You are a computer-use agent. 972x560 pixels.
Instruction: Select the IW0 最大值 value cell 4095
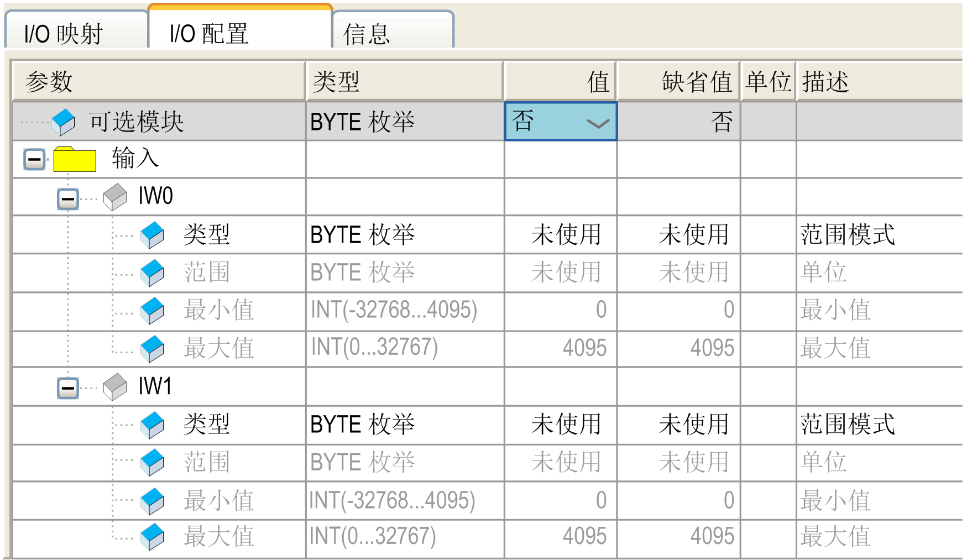584,348
